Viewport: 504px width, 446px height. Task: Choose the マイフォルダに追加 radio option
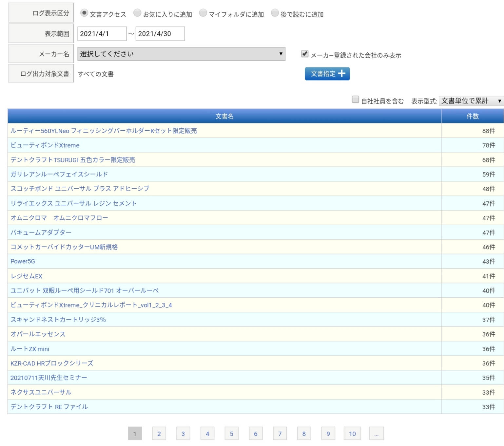(x=203, y=13)
